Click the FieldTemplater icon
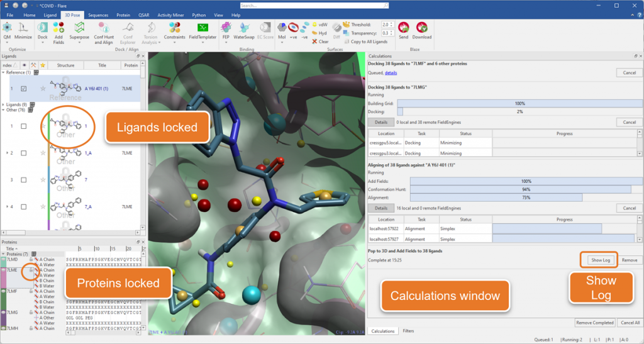Viewport: 644px width, 344px height. (x=203, y=28)
